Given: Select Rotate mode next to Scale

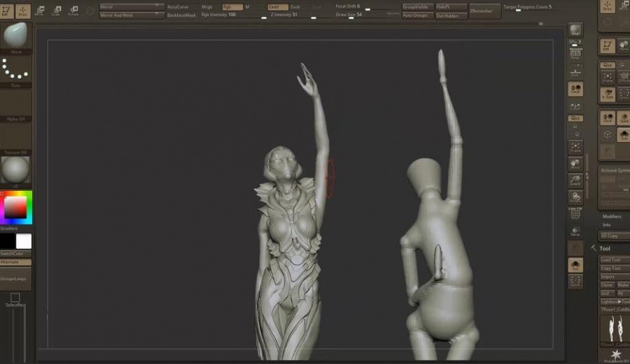Looking at the screenshot, I should click(73, 10).
